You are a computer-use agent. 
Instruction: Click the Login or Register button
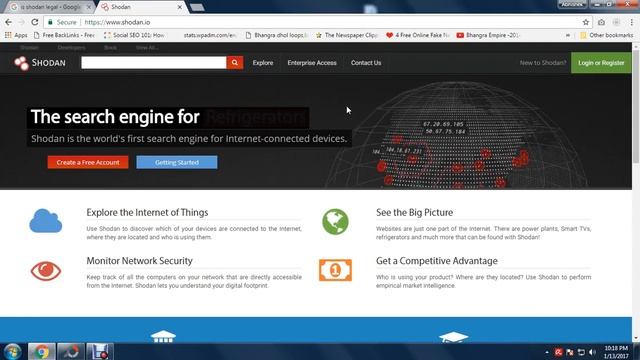click(x=601, y=63)
